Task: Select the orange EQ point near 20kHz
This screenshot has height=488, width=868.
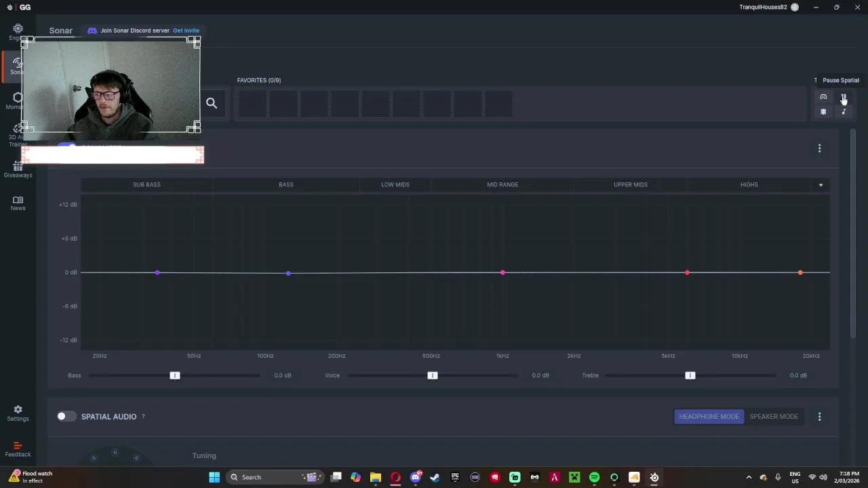Action: pyautogui.click(x=800, y=272)
